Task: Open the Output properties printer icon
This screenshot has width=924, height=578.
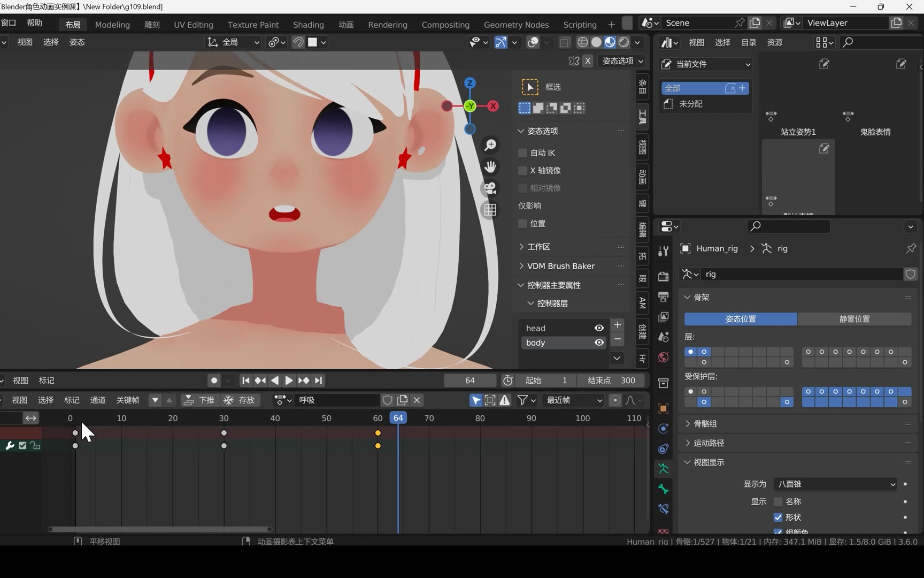Action: click(x=663, y=296)
